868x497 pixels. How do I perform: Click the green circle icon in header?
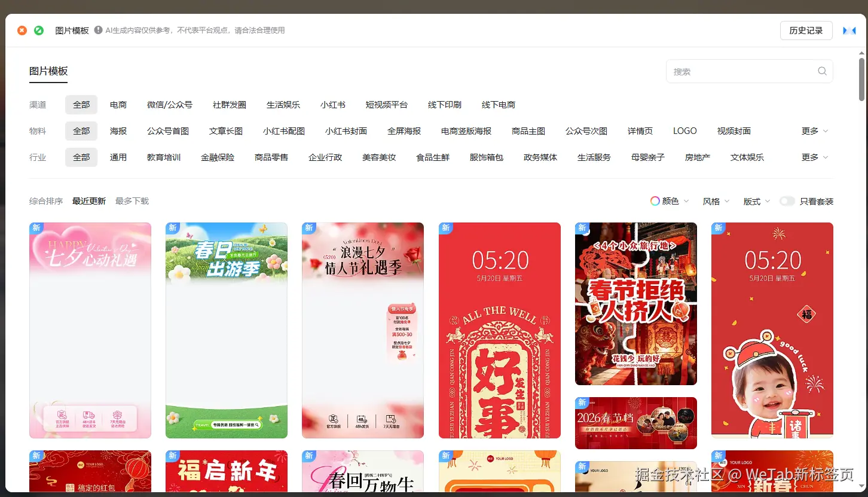(39, 31)
